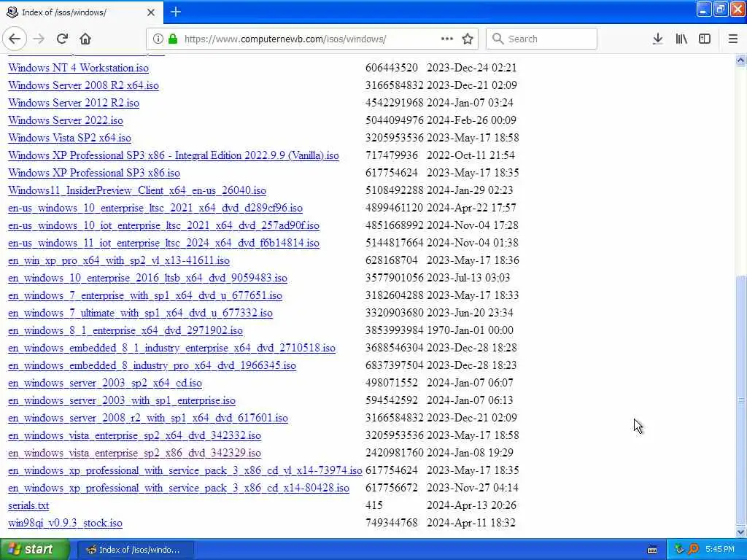Open the browser hamburger menu
Viewport: 747px width, 560px height.
coord(733,39)
